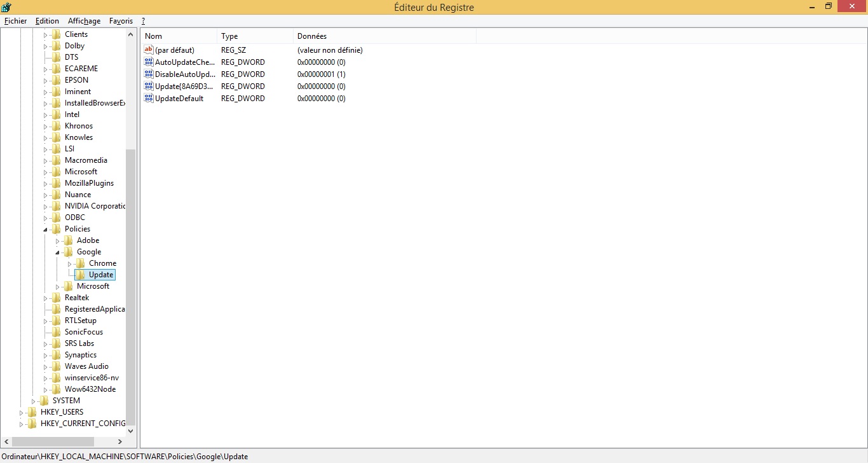
Task: Click the ODBC folder icon
Action: coord(56,218)
